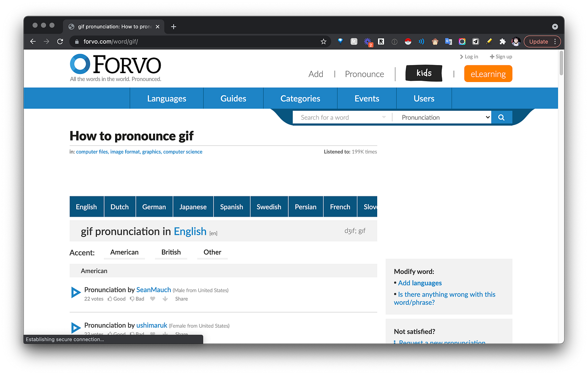Open the computer science category link
The height and width of the screenshot is (375, 588).
tap(183, 152)
